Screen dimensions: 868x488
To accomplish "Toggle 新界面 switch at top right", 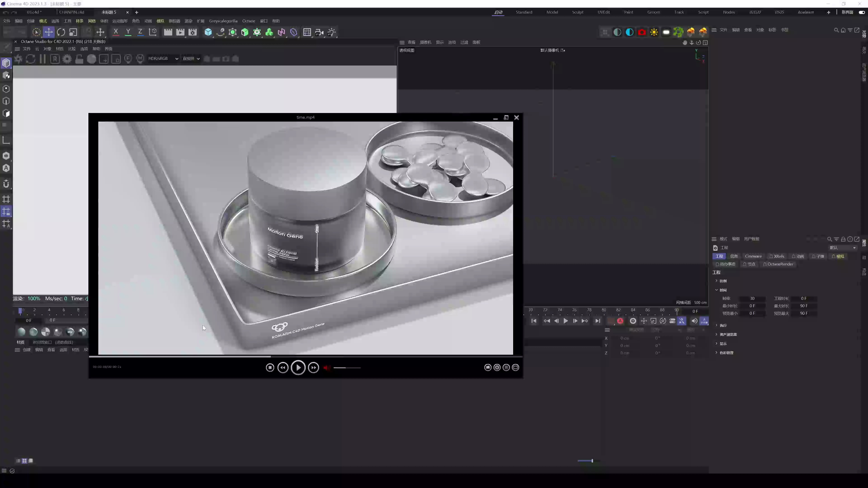I will tap(862, 12).
